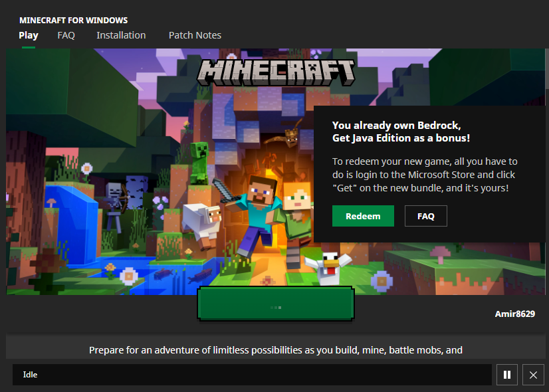
Task: Click the Minecraft logo on the banner
Action: (276, 72)
